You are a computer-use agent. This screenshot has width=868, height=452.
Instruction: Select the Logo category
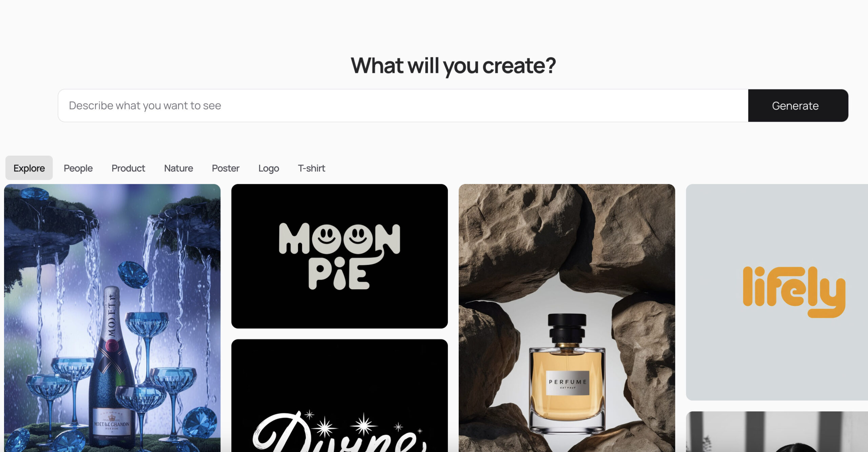point(269,168)
